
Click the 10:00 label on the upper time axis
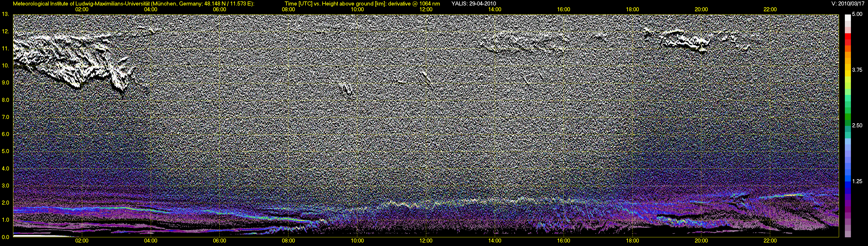coord(357,10)
